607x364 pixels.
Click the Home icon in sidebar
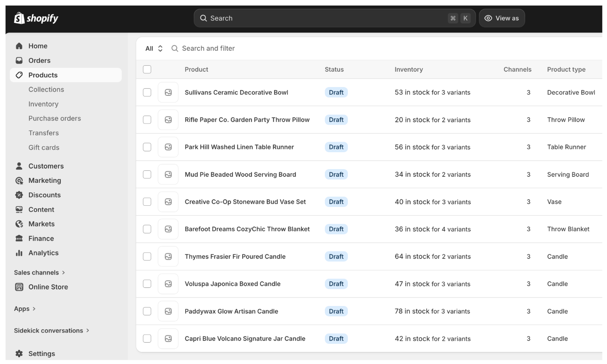tap(19, 46)
